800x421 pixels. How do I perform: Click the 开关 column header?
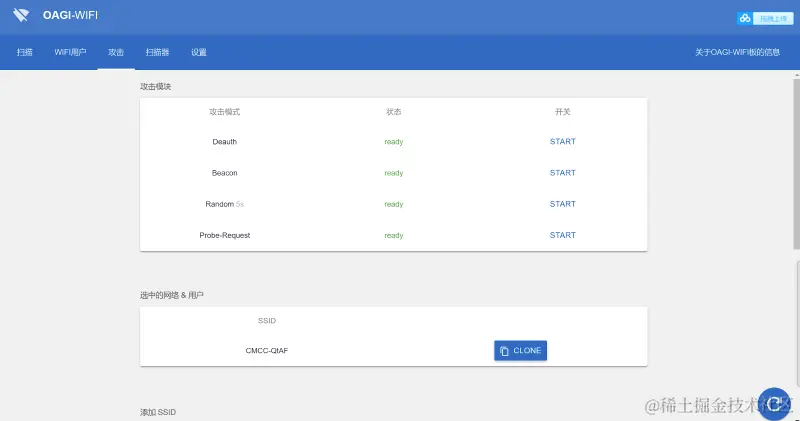562,112
